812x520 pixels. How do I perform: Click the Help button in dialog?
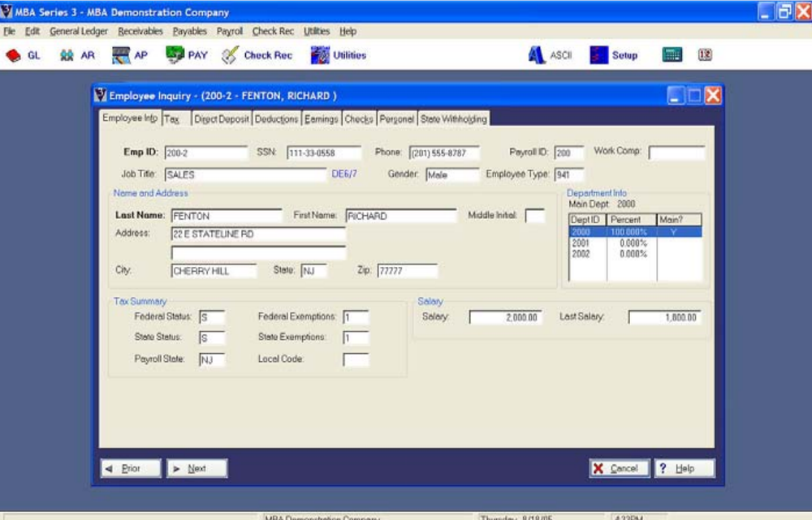(685, 468)
